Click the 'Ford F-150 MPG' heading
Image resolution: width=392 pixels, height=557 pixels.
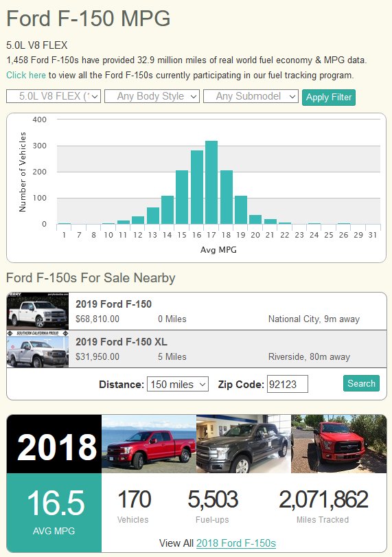(89, 19)
